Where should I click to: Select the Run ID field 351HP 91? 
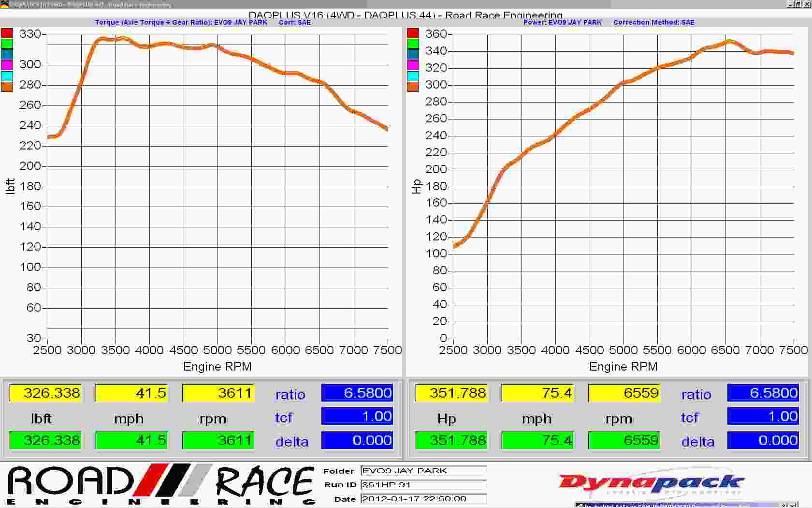point(423,485)
